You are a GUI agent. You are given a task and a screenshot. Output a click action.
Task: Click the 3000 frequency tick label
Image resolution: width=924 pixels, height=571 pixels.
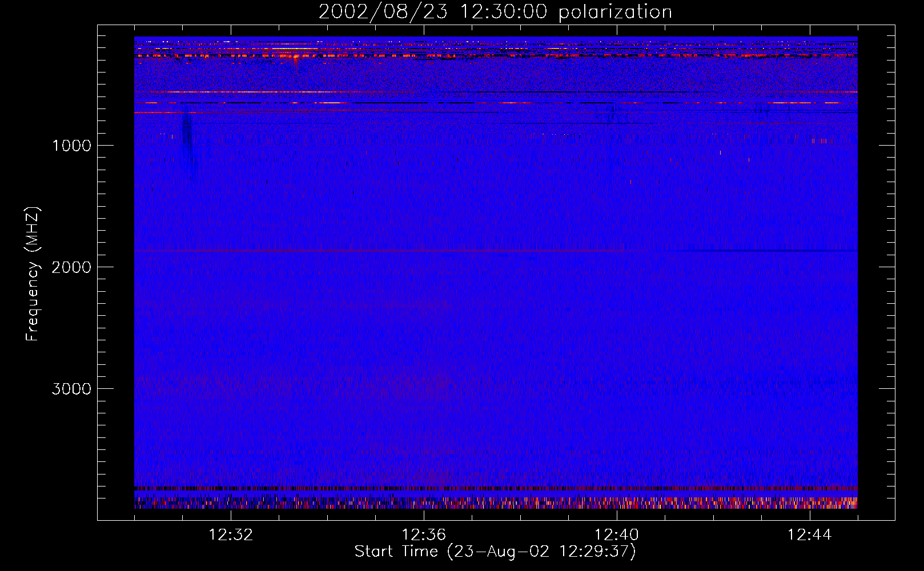[71, 389]
